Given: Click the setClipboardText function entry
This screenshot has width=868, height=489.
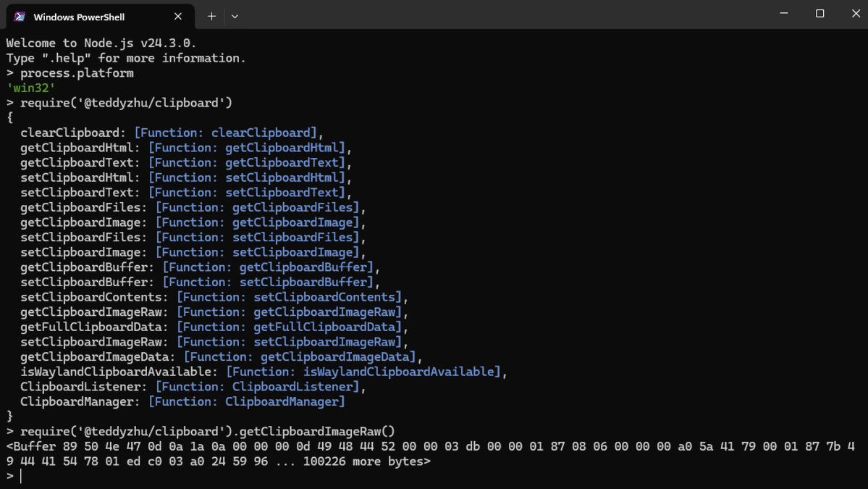Looking at the screenshot, I should click(x=186, y=193).
